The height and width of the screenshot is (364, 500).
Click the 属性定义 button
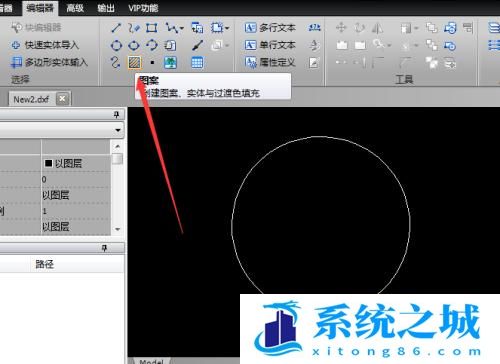point(270,62)
